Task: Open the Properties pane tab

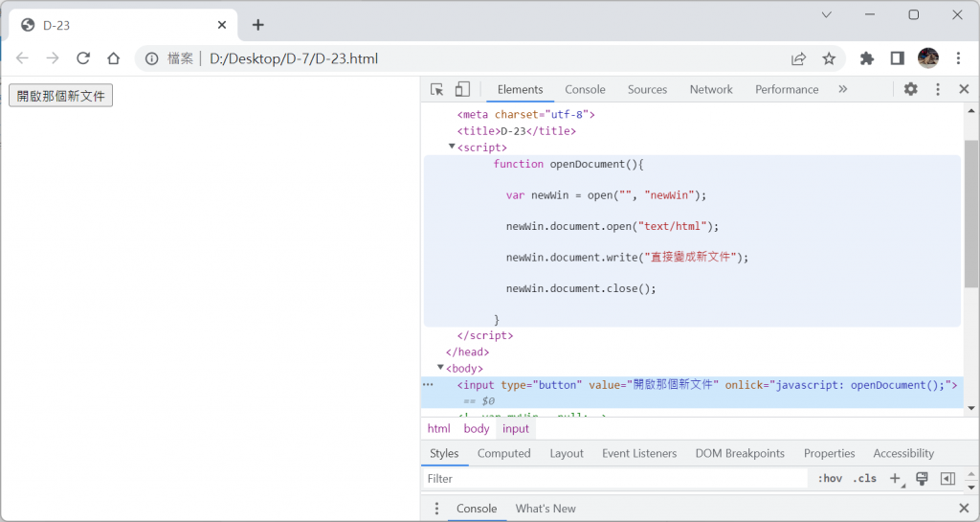Action: point(829,453)
